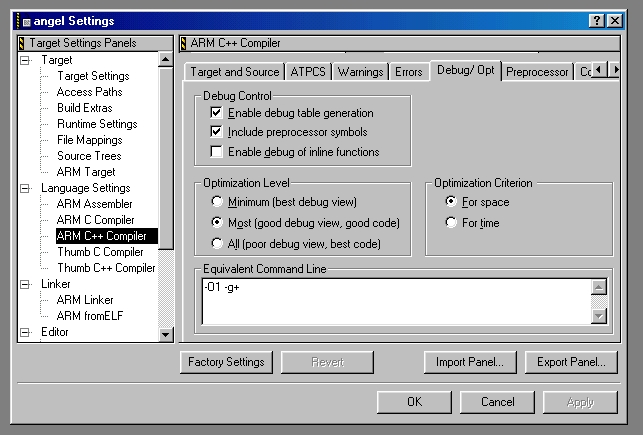Click the Cancel button
This screenshot has height=435, width=643.
coord(497,402)
